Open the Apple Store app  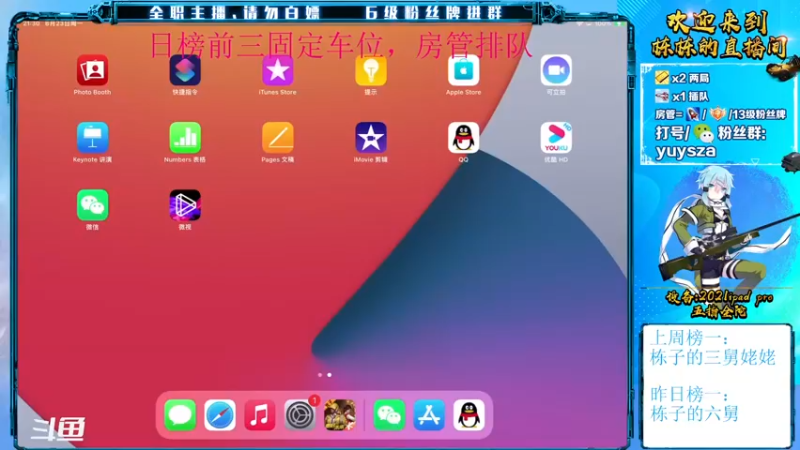coord(463,70)
